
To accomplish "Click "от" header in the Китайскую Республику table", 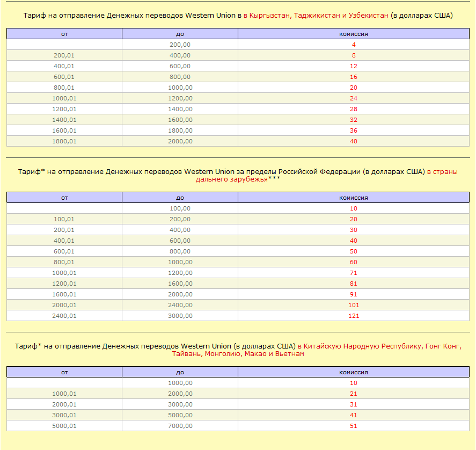I will coord(64,372).
